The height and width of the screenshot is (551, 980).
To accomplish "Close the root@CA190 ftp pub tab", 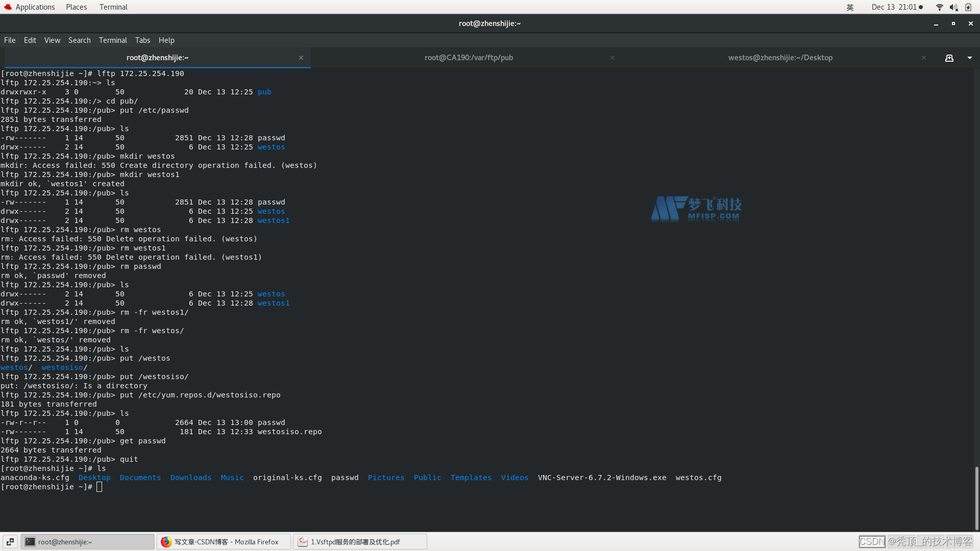I will pyautogui.click(x=612, y=58).
